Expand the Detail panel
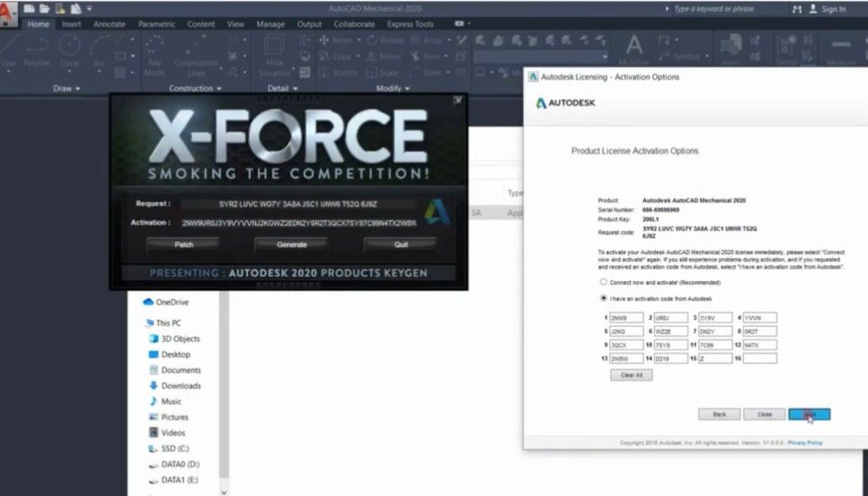 point(282,89)
